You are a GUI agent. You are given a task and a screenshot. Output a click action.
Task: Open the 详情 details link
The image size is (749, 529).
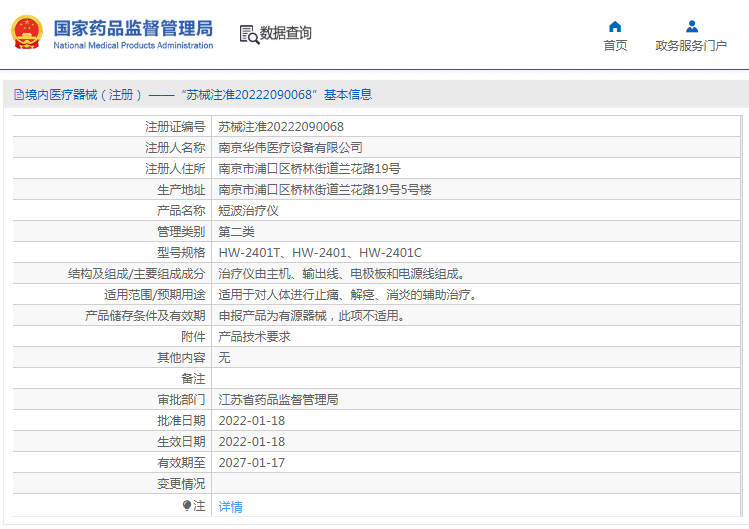click(231, 507)
